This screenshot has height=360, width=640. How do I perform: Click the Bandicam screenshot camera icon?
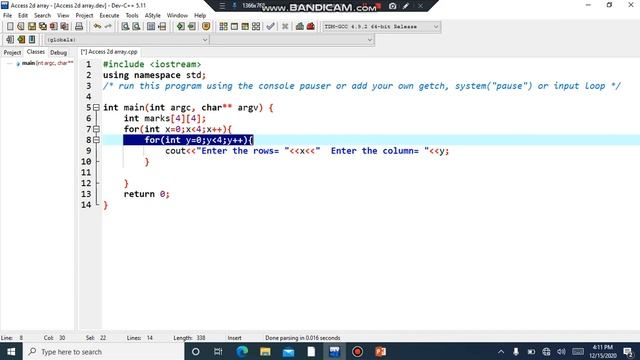pos(392,6)
